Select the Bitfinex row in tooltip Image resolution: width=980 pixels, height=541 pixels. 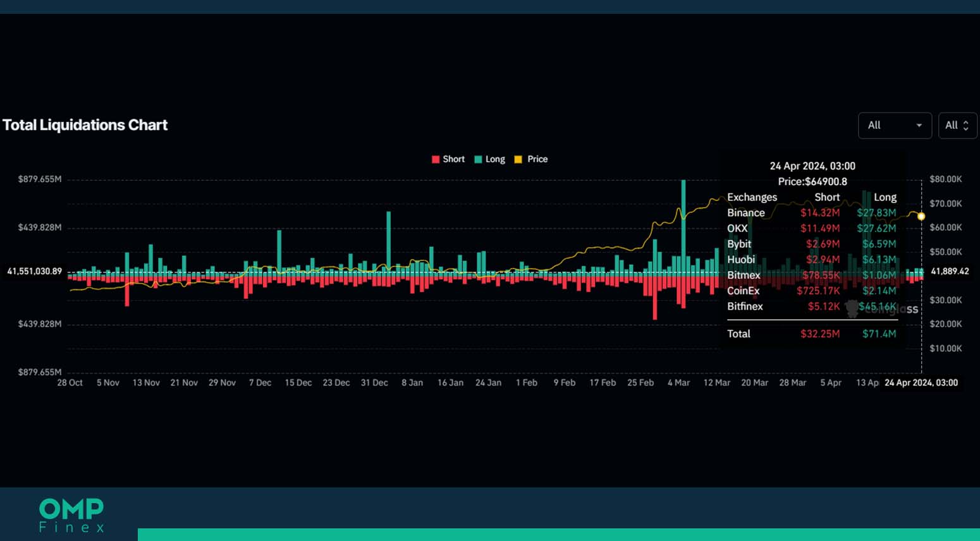[x=812, y=307]
